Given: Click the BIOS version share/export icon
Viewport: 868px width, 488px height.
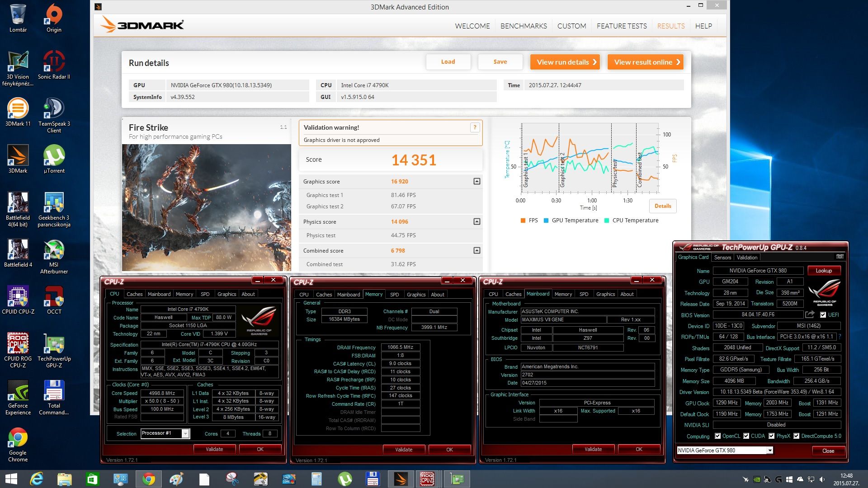Looking at the screenshot, I should 810,314.
